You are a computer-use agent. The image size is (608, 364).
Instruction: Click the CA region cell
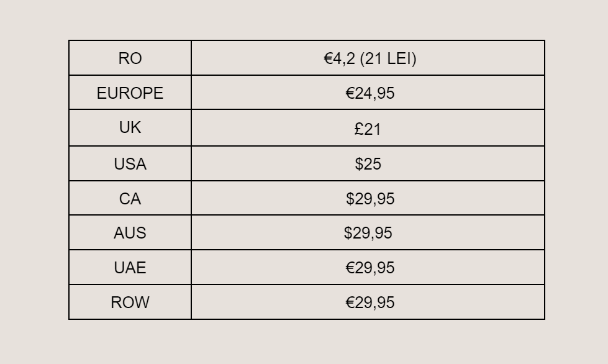130,198
